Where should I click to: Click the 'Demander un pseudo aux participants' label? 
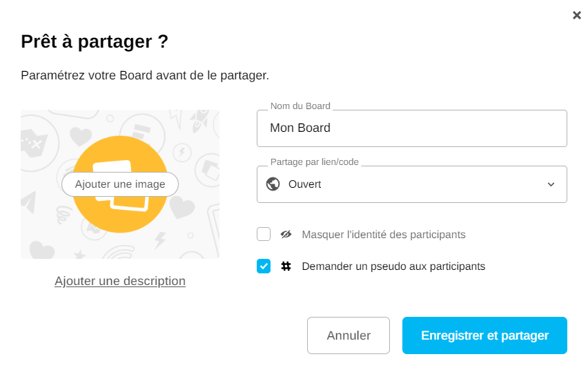(x=393, y=266)
